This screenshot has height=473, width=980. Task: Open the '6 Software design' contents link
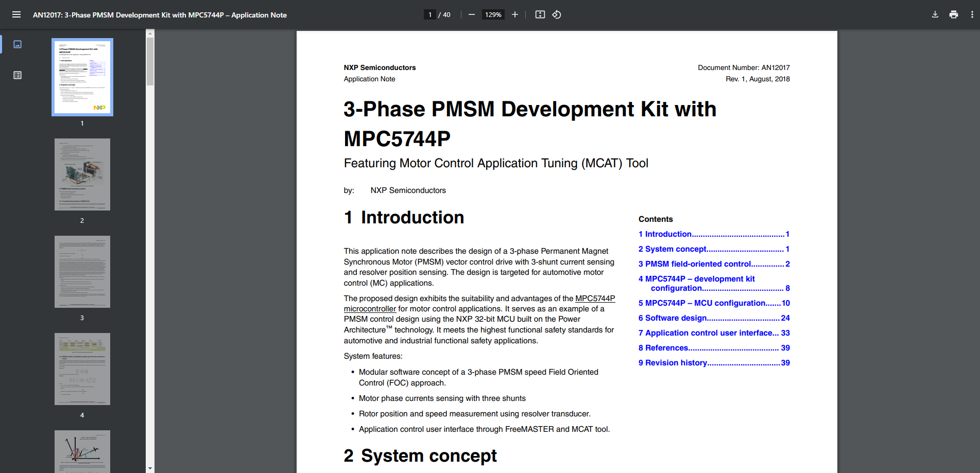click(x=714, y=318)
